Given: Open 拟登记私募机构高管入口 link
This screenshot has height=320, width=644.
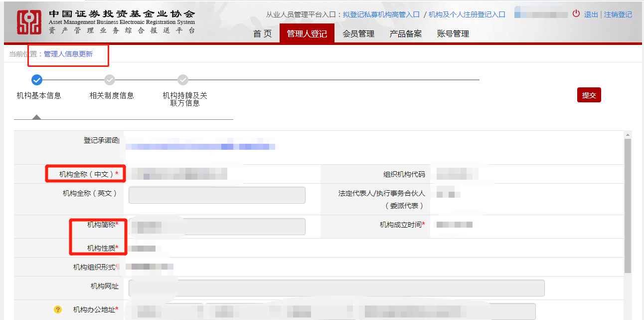Looking at the screenshot, I should pos(381,14).
